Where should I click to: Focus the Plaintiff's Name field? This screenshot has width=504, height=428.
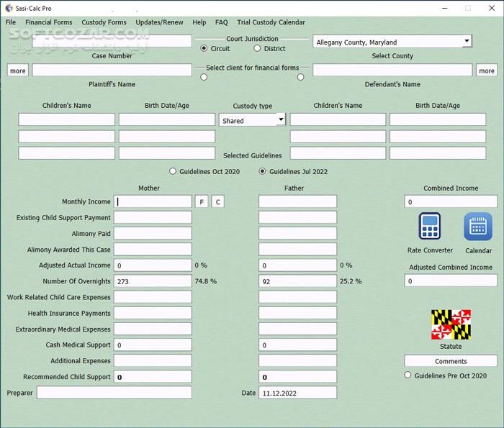coord(112,70)
